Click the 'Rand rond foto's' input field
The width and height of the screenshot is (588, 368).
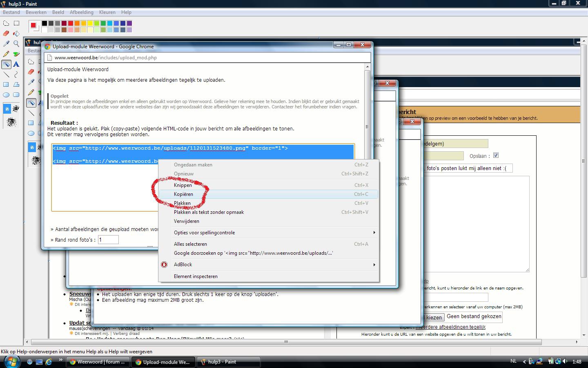pos(108,240)
